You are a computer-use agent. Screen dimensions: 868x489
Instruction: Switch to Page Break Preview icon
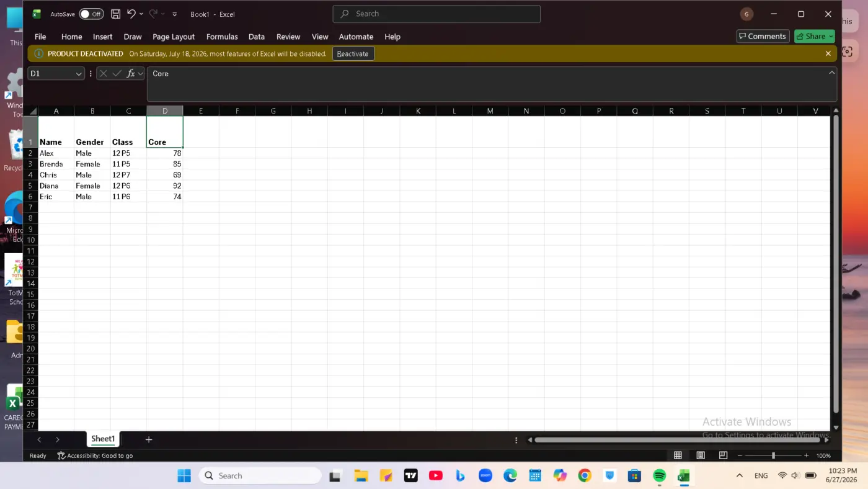(723, 455)
